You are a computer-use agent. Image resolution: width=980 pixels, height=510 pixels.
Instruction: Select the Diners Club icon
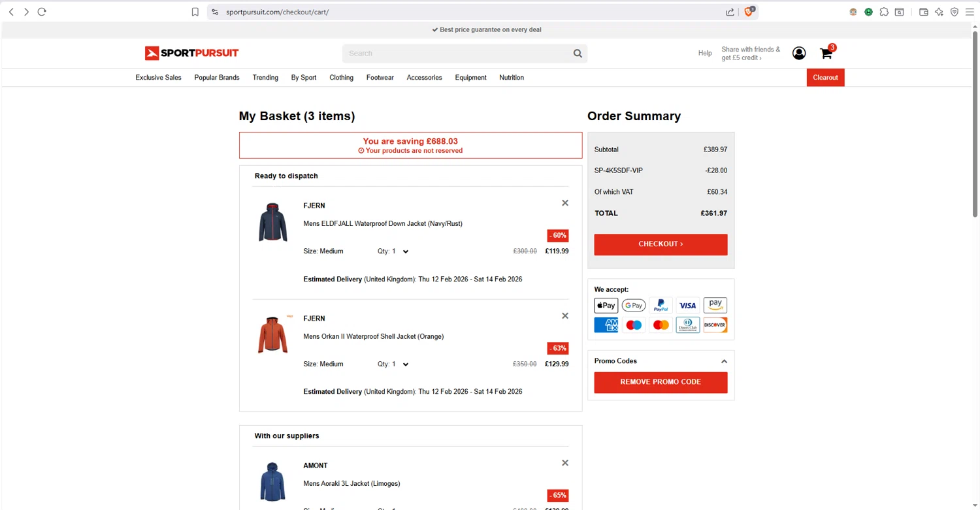688,325
